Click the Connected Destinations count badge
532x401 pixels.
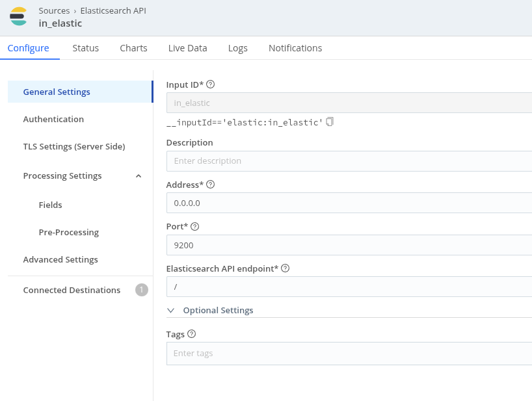click(141, 290)
